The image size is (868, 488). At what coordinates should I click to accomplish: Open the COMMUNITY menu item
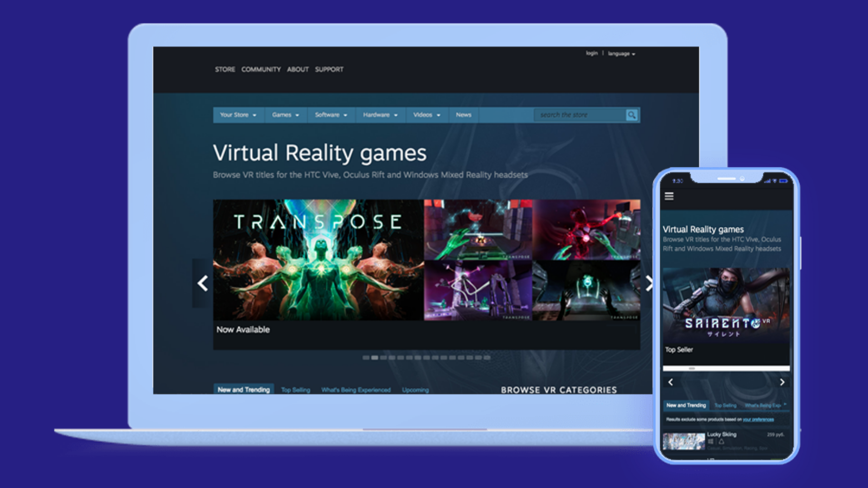[x=261, y=69]
